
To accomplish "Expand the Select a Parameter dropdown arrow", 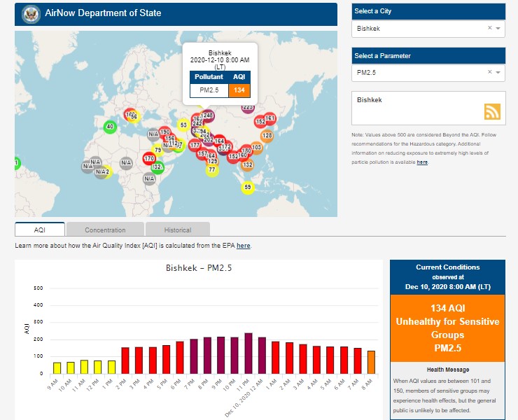I will click(x=498, y=72).
